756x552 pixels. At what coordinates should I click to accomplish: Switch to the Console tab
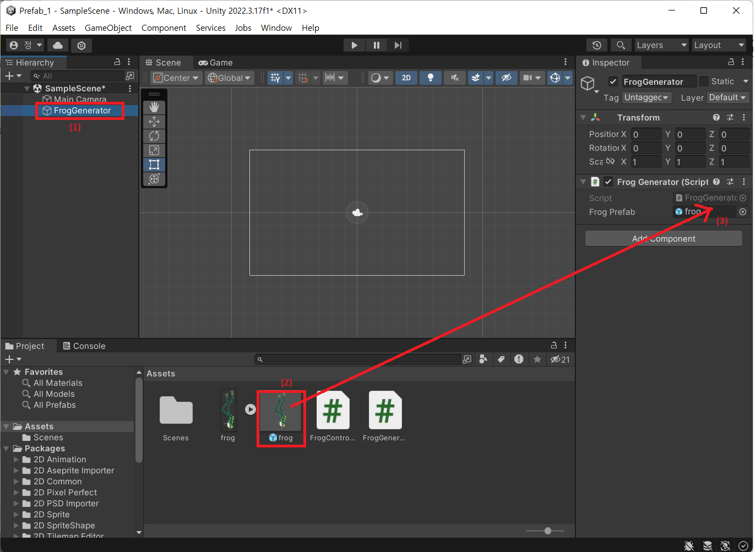84,346
